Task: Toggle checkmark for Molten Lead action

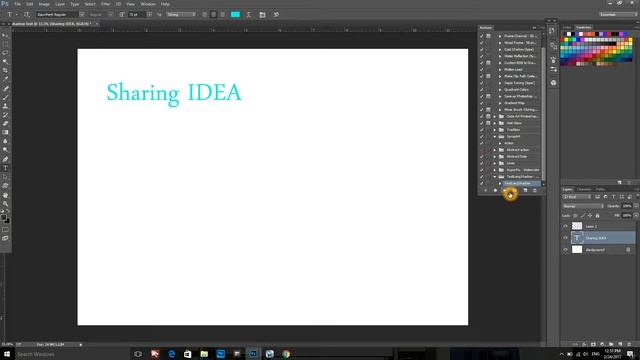Action: tap(482, 69)
